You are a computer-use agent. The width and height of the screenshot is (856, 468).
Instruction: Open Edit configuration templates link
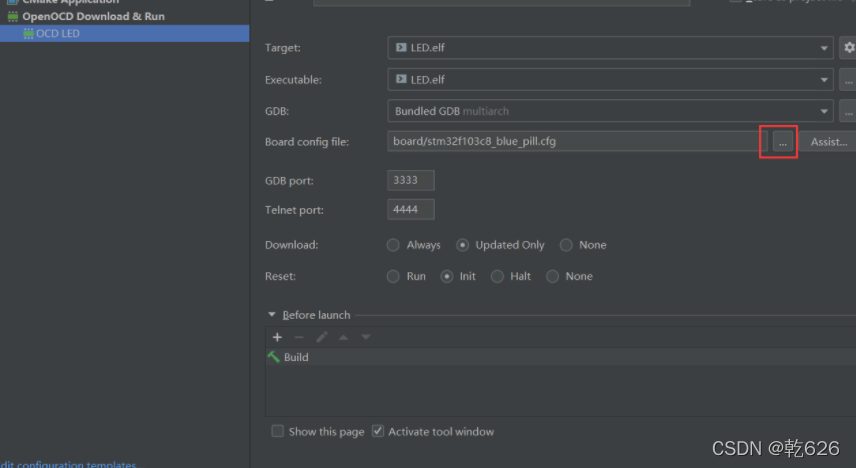coord(68,464)
